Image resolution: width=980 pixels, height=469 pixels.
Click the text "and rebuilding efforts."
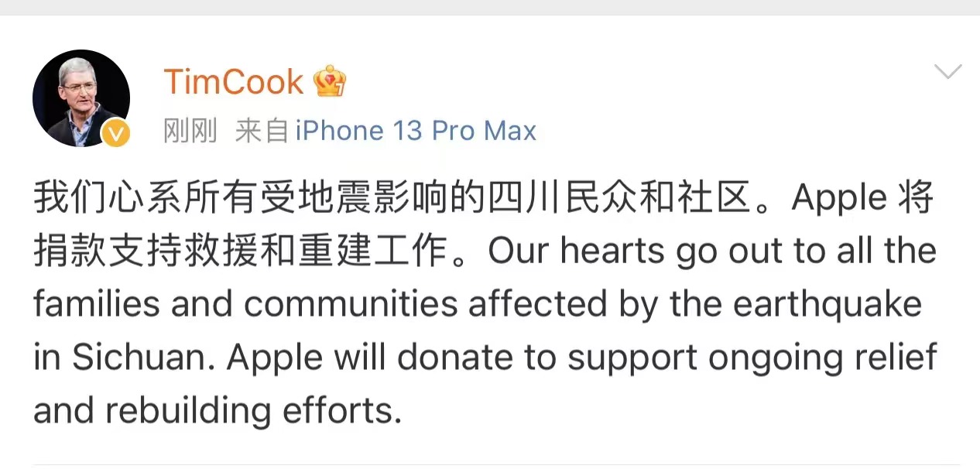[x=218, y=411]
